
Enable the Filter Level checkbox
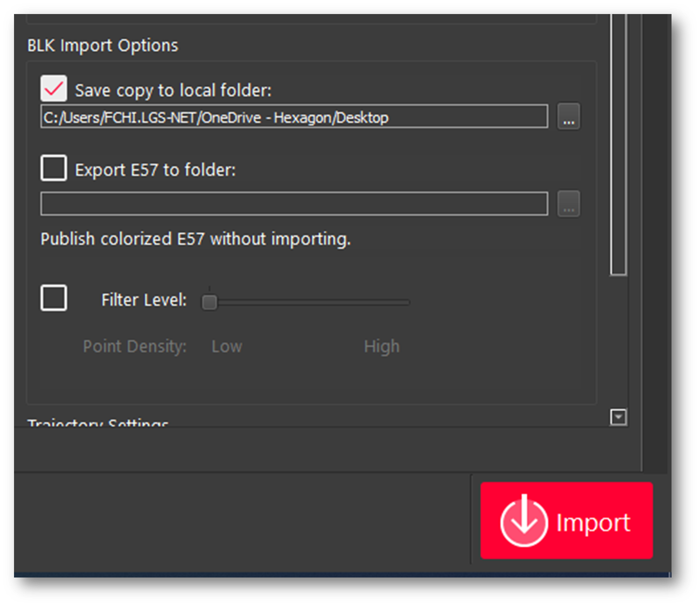pos(53,298)
